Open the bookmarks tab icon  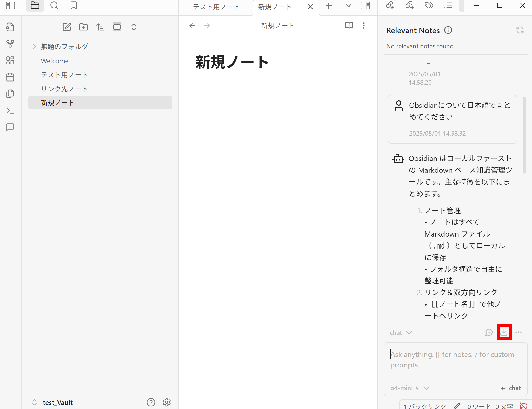[x=74, y=5]
